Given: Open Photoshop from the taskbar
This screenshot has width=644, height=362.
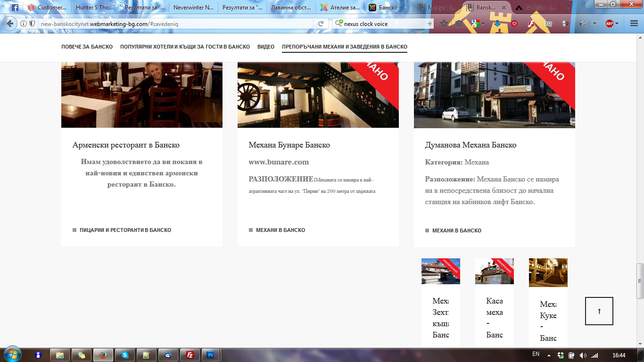Looking at the screenshot, I should tap(211, 355).
